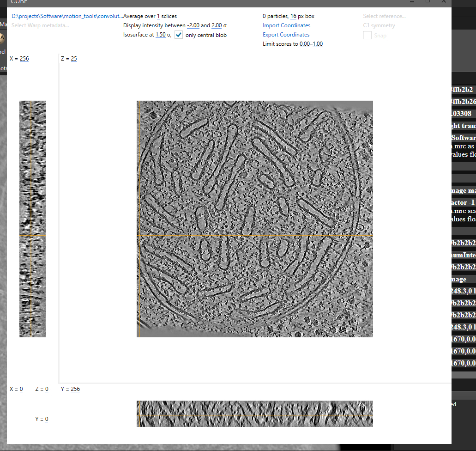476x451 pixels.
Task: Select the C1 symmetry setting
Action: [x=379, y=25]
